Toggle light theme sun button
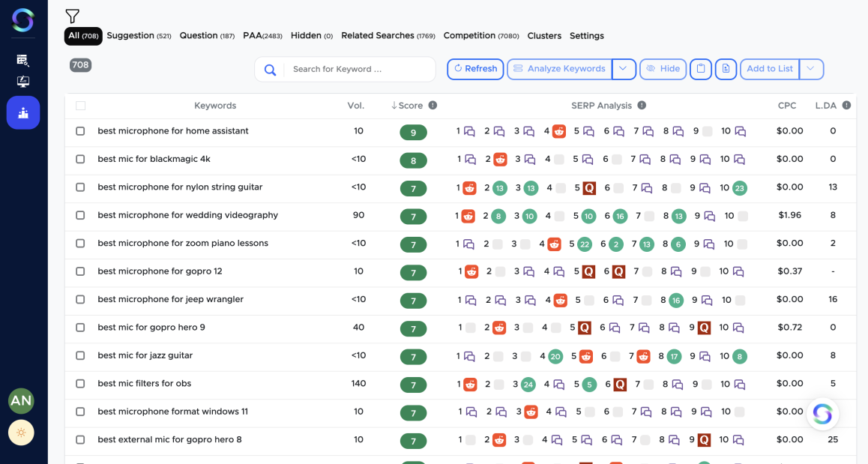Image resolution: width=868 pixels, height=464 pixels. (21, 433)
